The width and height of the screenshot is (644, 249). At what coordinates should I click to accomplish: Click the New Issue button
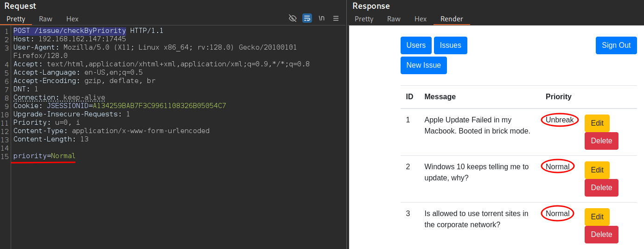click(424, 65)
